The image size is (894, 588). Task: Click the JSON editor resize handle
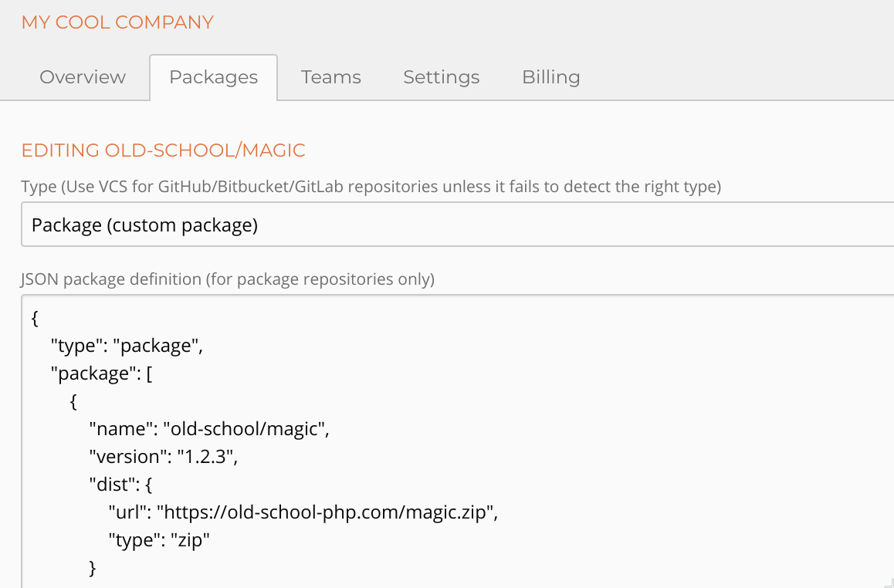[x=886, y=580]
